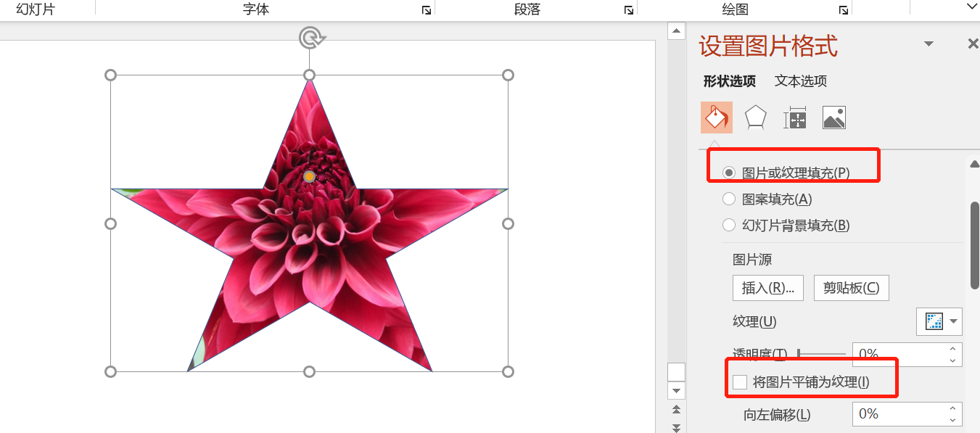
Task: Click the bottom-middle resize handle
Action: [x=309, y=371]
